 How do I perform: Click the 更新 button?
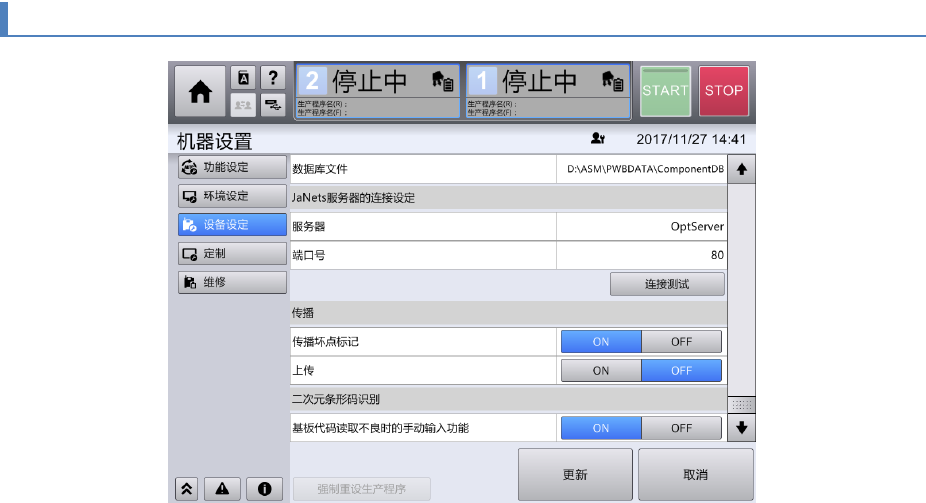click(575, 475)
